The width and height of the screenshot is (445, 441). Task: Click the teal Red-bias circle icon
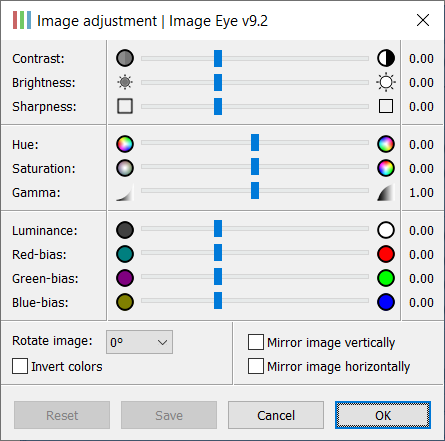point(125,254)
